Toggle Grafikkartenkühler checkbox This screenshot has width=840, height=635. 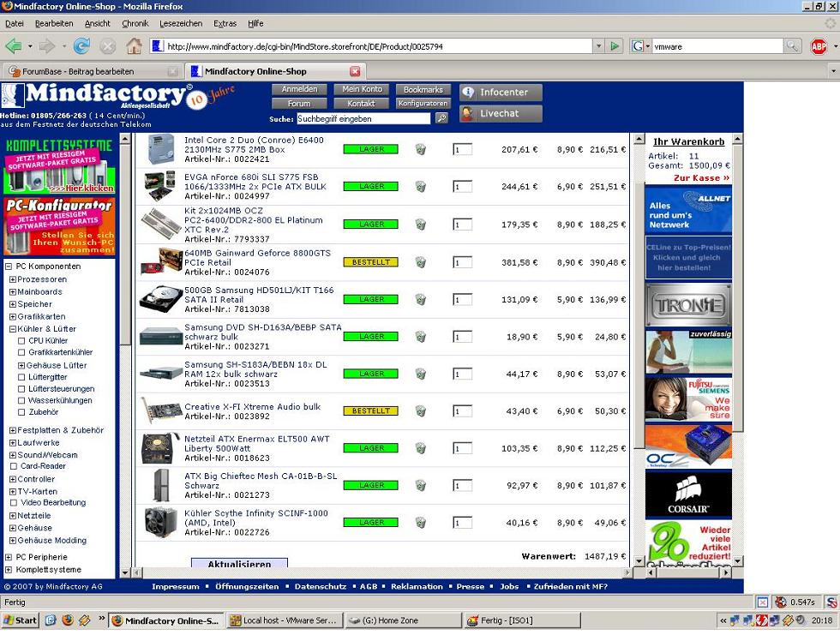[21, 353]
